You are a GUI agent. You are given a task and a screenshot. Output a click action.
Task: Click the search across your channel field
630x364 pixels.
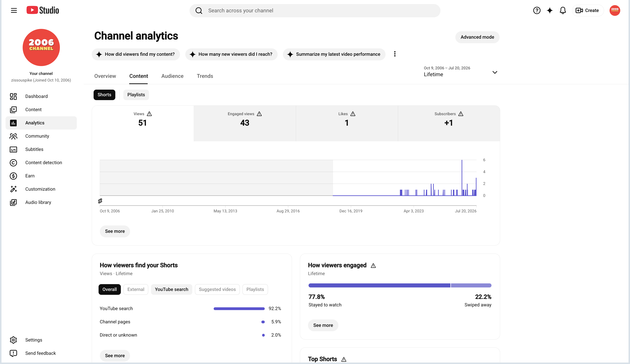pyautogui.click(x=315, y=10)
